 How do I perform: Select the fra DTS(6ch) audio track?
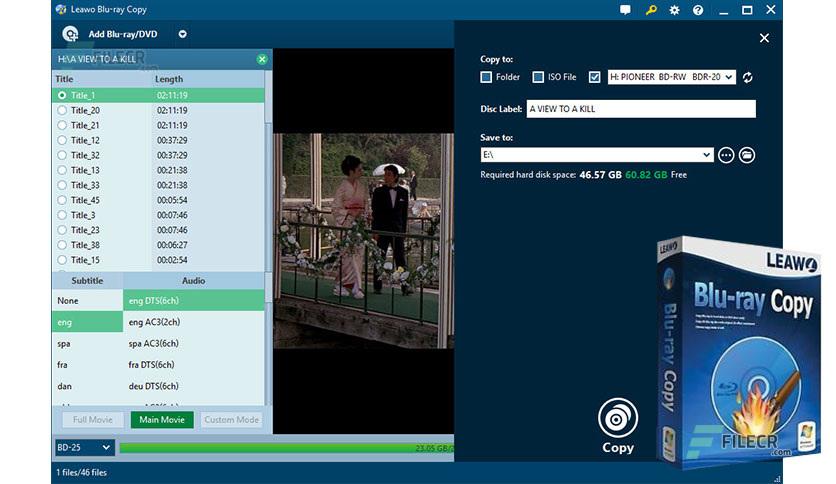194,365
